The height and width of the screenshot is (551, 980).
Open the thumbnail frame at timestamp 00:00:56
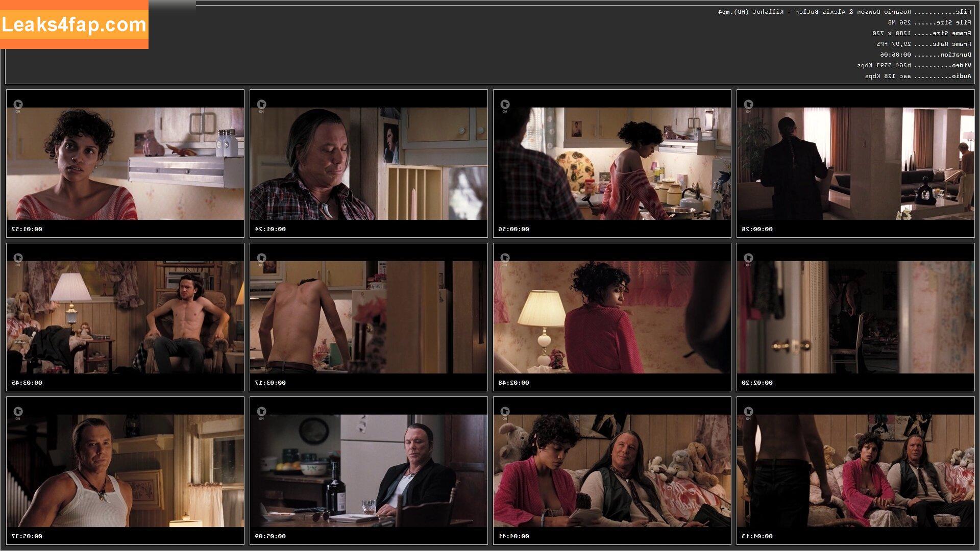[612, 163]
